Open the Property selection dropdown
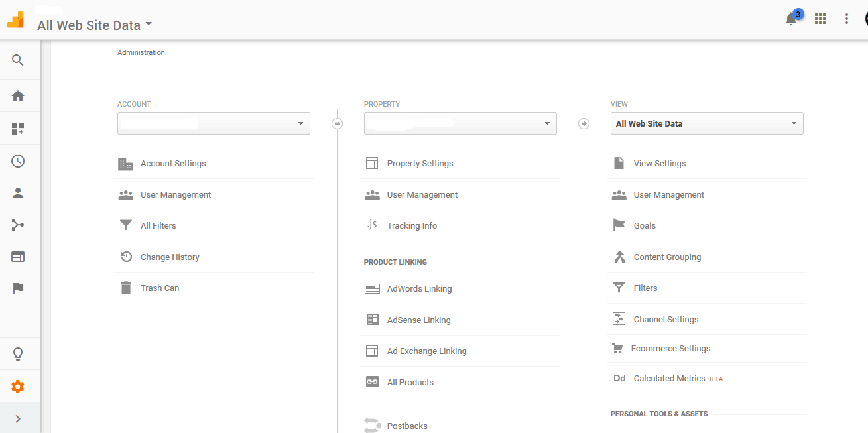 (460, 123)
